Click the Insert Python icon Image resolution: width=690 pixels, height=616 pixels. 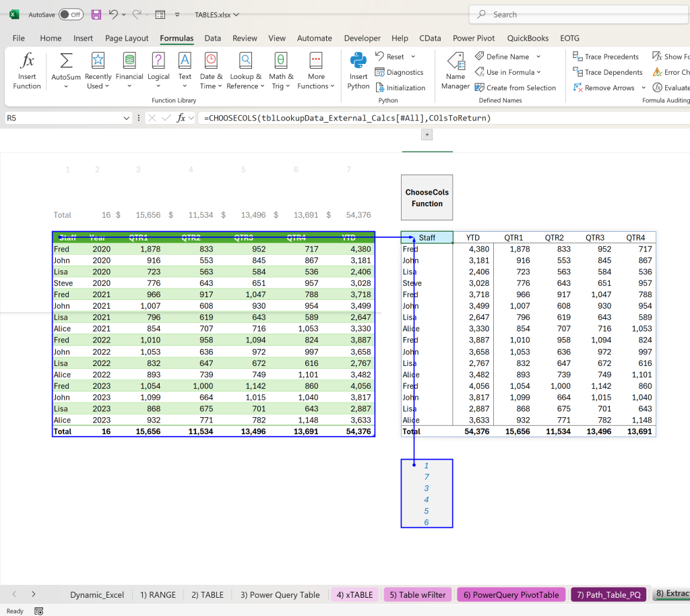[358, 61]
